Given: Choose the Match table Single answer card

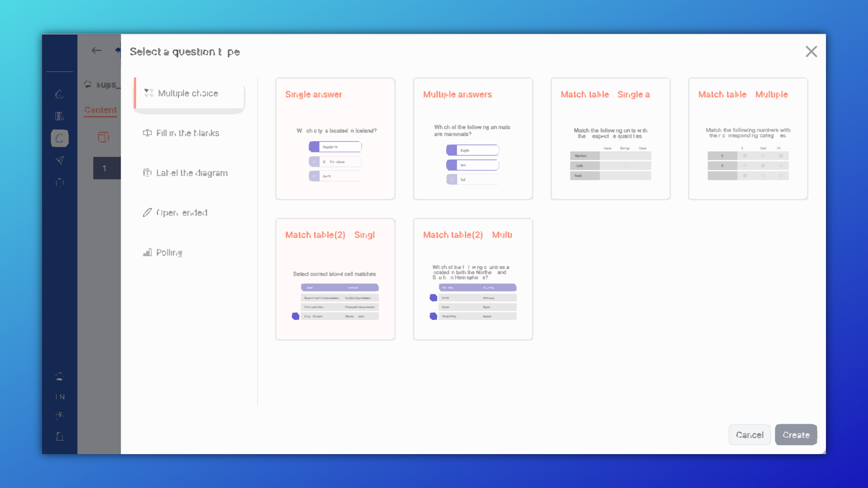Looking at the screenshot, I should (x=610, y=139).
